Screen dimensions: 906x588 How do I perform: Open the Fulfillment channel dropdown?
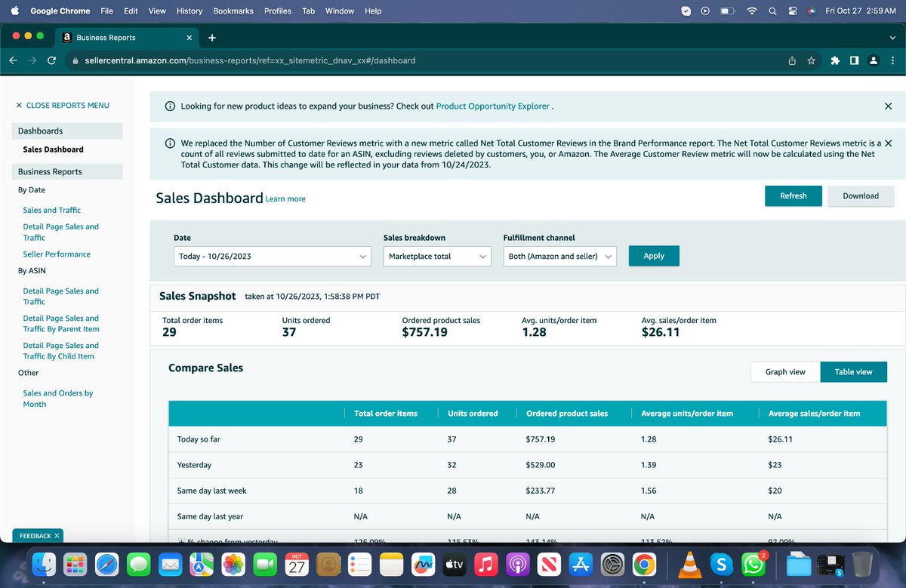559,256
